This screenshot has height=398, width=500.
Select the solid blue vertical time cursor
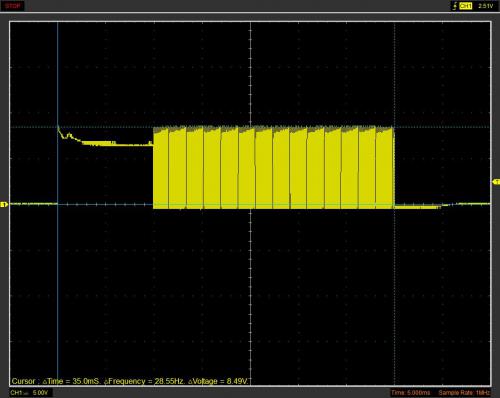[58, 203]
